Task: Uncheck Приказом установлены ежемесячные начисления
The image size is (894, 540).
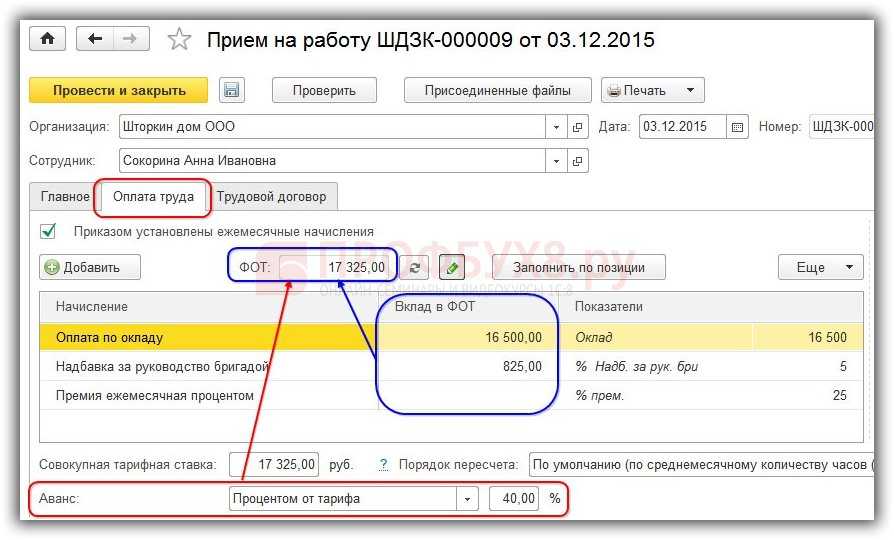Action: pos(48,231)
